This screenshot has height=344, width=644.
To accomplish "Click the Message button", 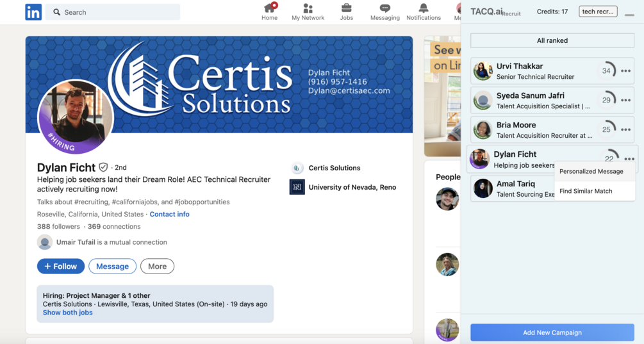I will [113, 266].
